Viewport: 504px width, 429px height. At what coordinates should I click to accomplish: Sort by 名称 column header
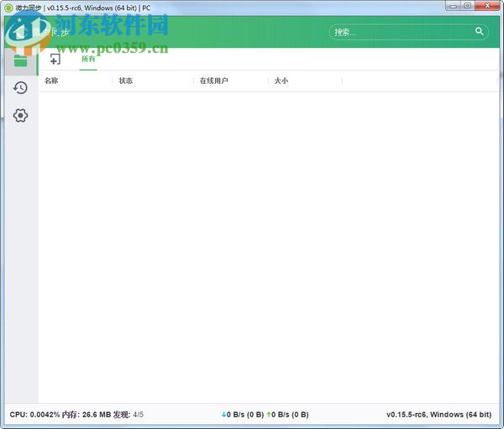click(51, 81)
